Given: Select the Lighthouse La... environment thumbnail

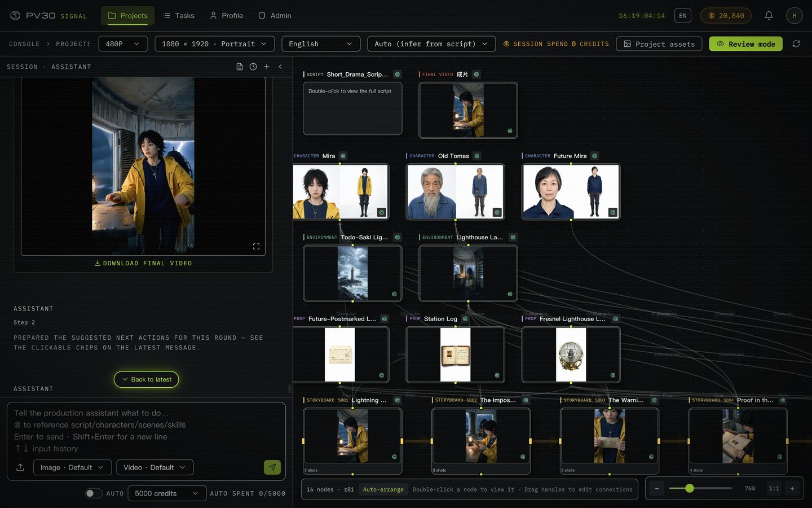Looking at the screenshot, I should pyautogui.click(x=468, y=273).
